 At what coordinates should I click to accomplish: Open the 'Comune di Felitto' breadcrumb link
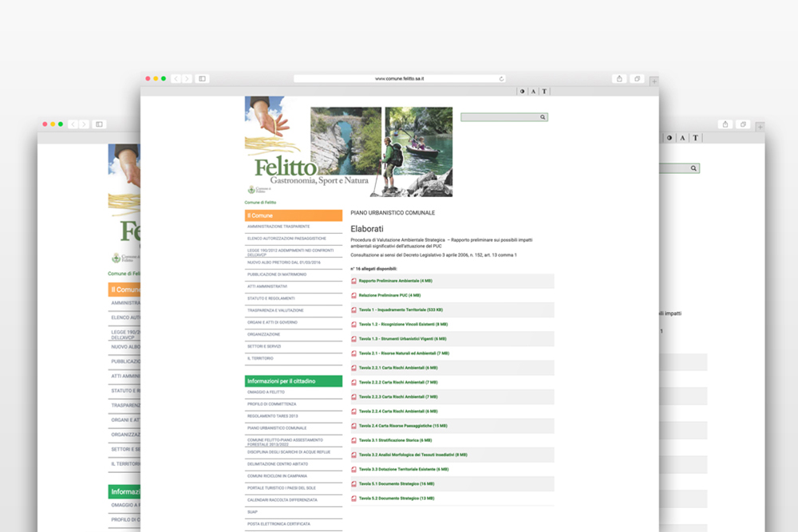coord(260,203)
